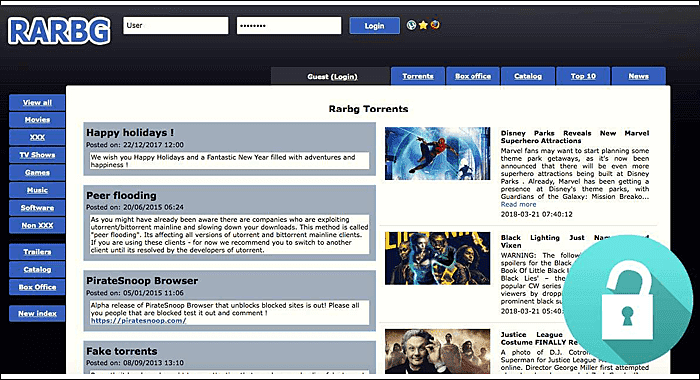700x380 pixels.
Task: Click the Firefox icon in header
Action: pos(435,25)
